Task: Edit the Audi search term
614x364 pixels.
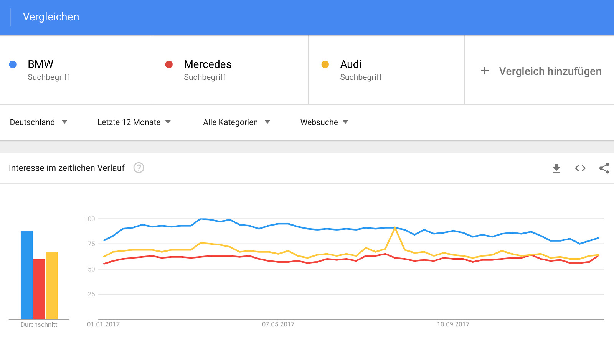Action: tap(351, 64)
